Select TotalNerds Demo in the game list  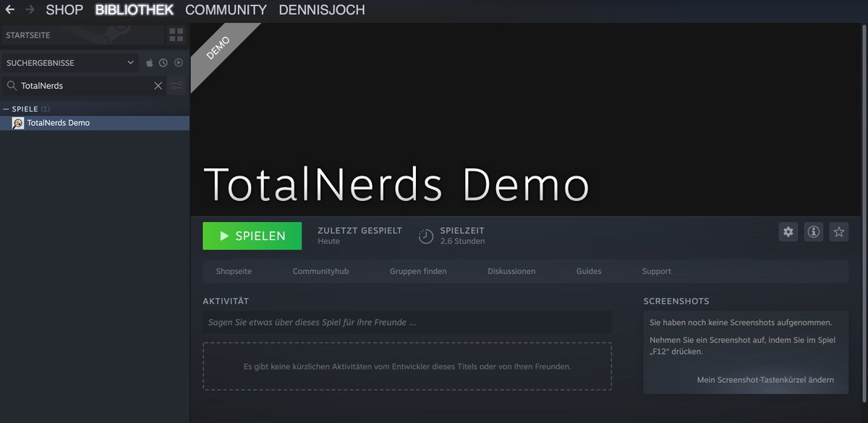coord(95,123)
